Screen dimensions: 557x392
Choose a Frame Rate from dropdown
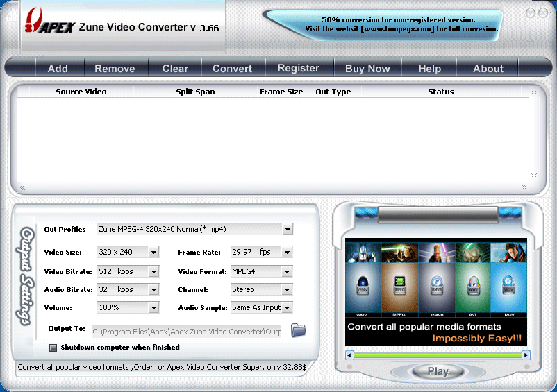coord(287,253)
